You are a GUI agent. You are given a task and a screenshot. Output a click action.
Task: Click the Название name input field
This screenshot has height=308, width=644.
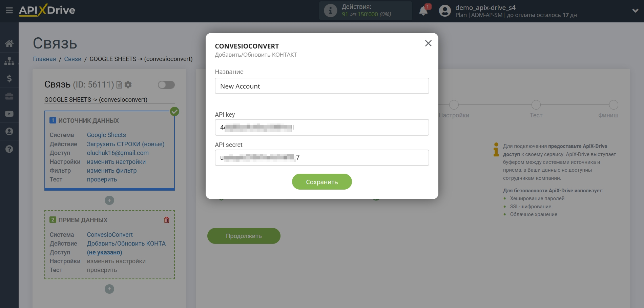coord(322,86)
